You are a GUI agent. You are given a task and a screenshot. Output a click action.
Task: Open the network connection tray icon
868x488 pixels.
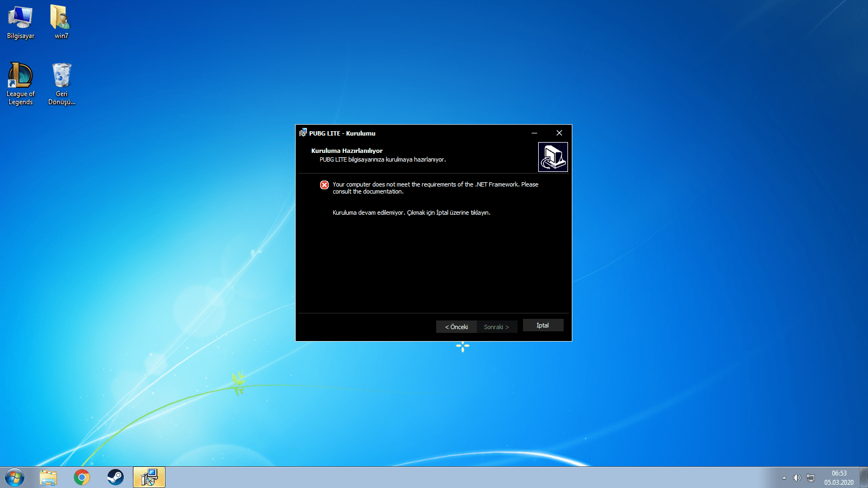(x=810, y=478)
